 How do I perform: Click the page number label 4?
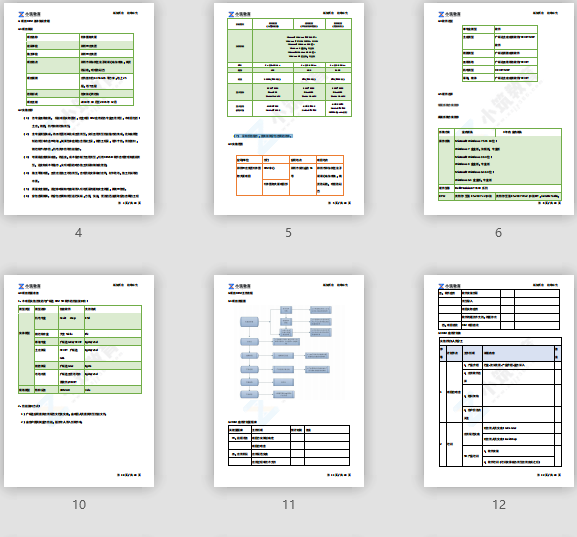[x=78, y=233]
